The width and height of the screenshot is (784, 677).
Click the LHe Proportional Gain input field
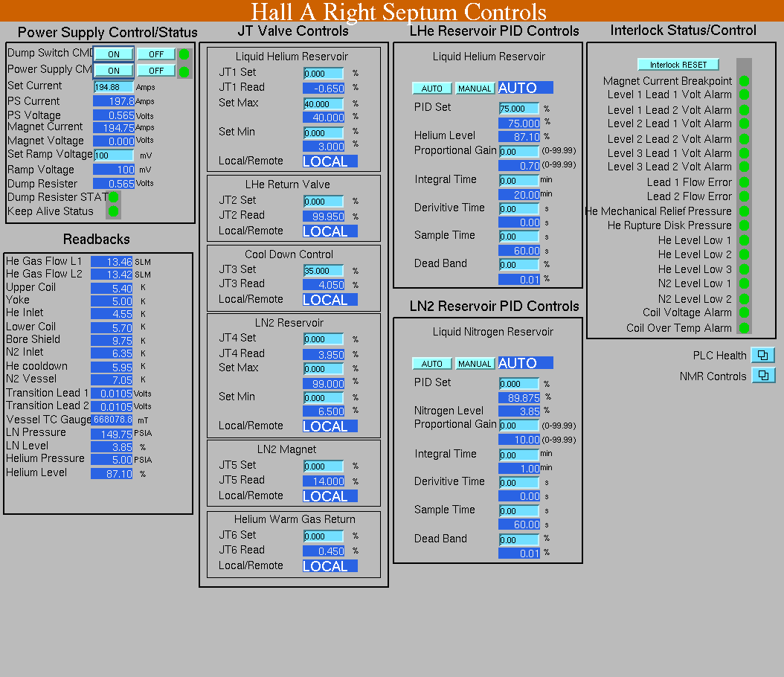[x=519, y=152]
